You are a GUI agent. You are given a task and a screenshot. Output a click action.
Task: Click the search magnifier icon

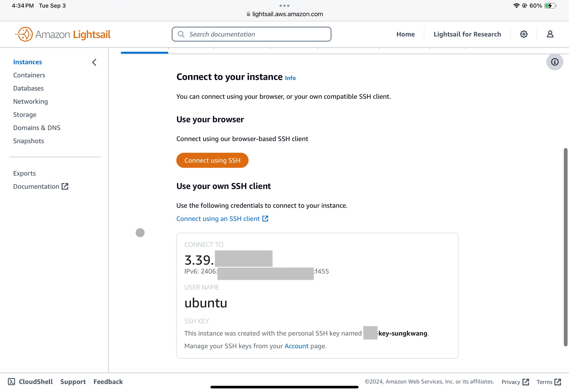(181, 34)
